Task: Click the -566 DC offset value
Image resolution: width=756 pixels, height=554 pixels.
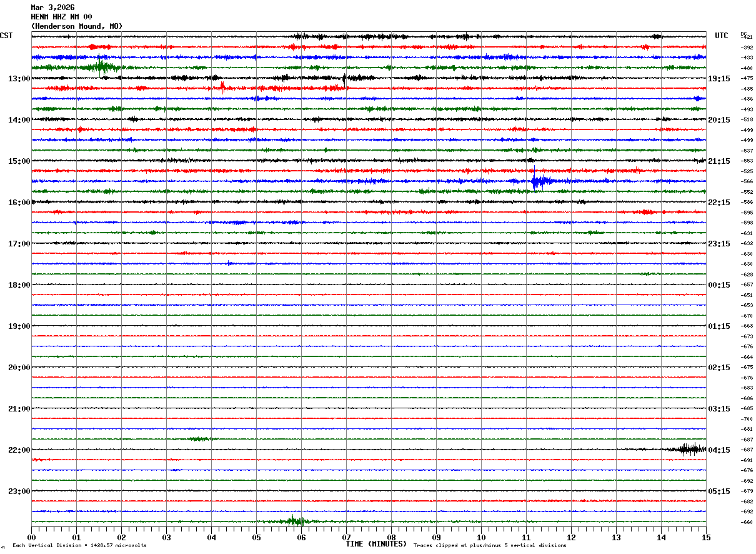Action: coord(747,181)
